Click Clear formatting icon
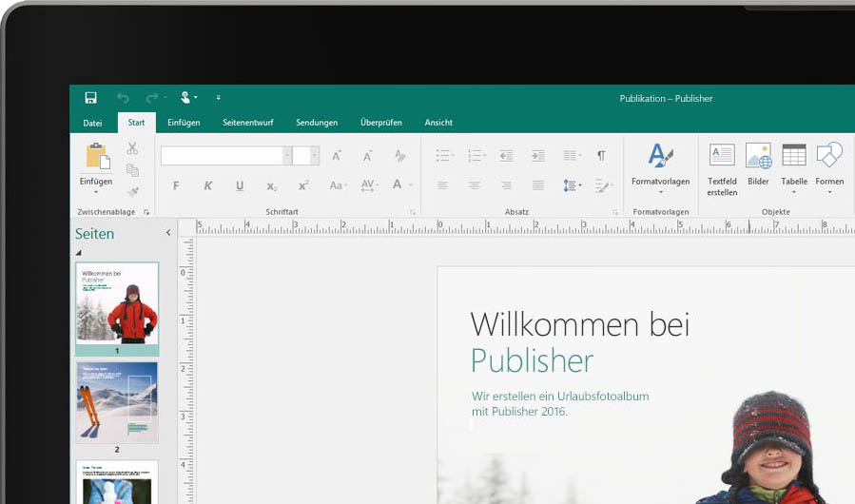 (x=399, y=156)
